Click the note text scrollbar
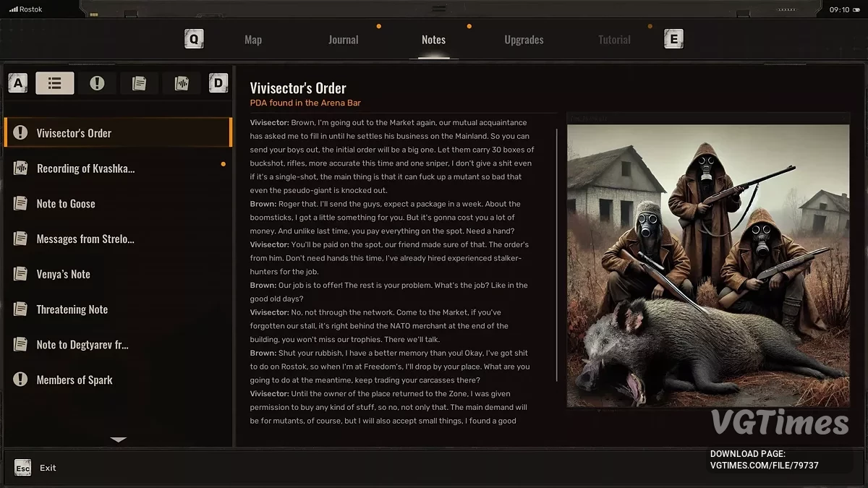Viewport: 868px width, 488px height. [x=556, y=253]
